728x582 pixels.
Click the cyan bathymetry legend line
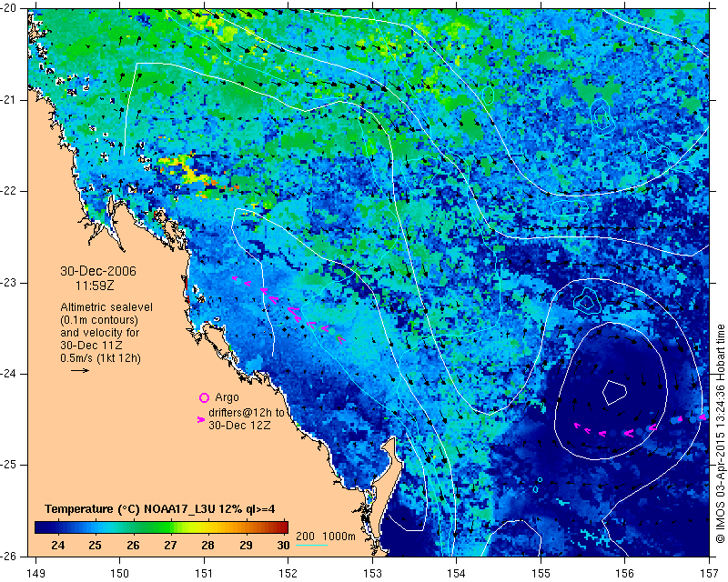pos(311,545)
